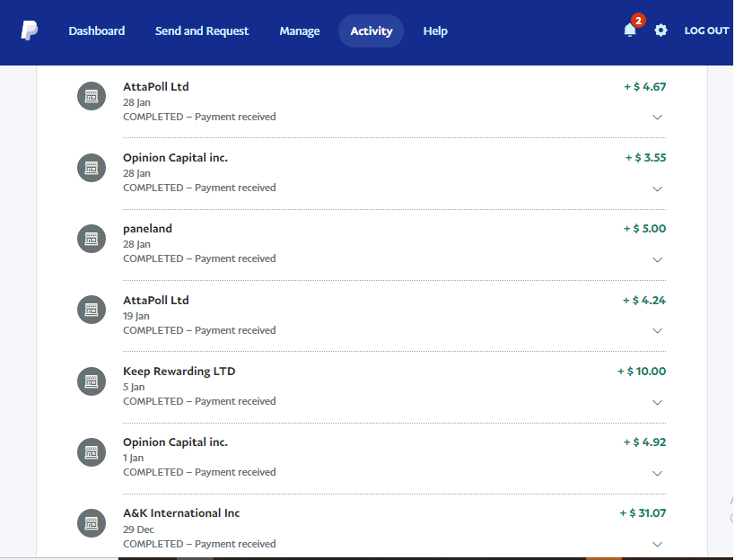Image resolution: width=735 pixels, height=560 pixels.
Task: Click the PayPal logo
Action: point(29,31)
